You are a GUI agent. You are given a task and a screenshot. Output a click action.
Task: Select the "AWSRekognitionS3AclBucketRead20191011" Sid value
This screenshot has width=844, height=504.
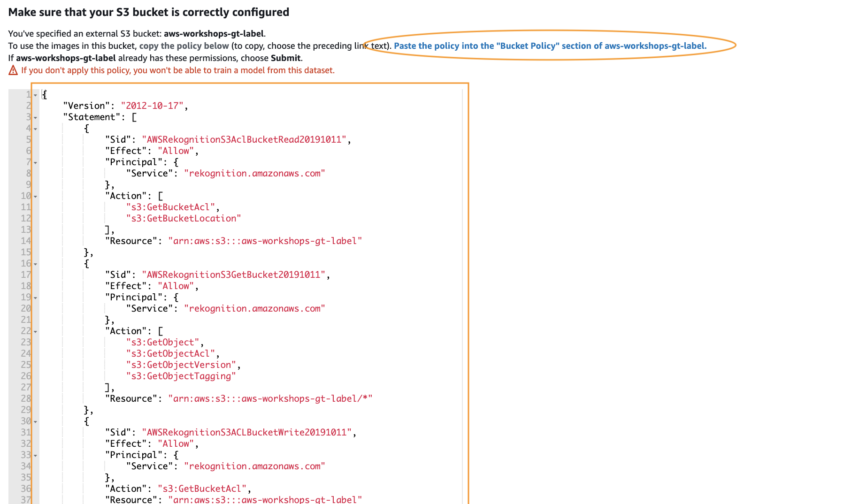tap(244, 139)
